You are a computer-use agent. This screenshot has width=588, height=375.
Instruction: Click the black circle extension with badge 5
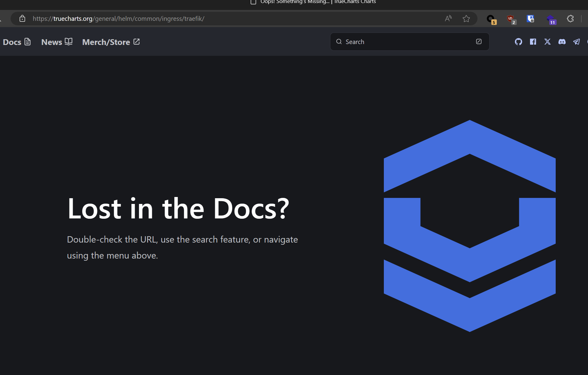(x=491, y=19)
